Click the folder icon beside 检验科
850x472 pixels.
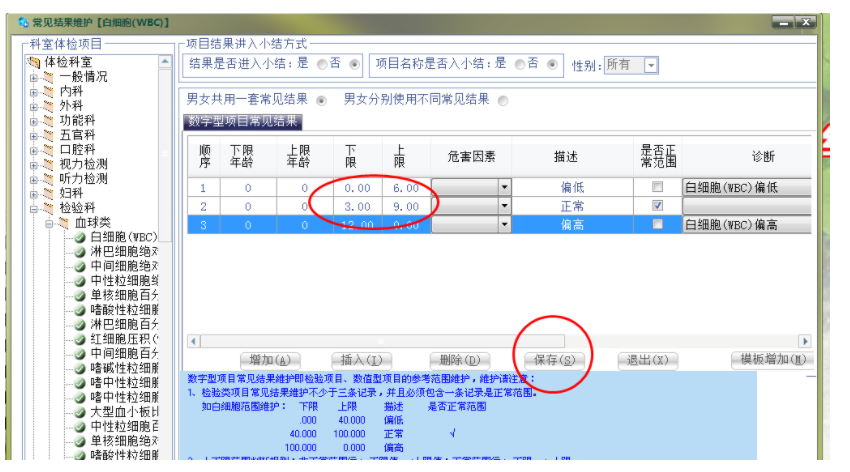tap(49, 209)
